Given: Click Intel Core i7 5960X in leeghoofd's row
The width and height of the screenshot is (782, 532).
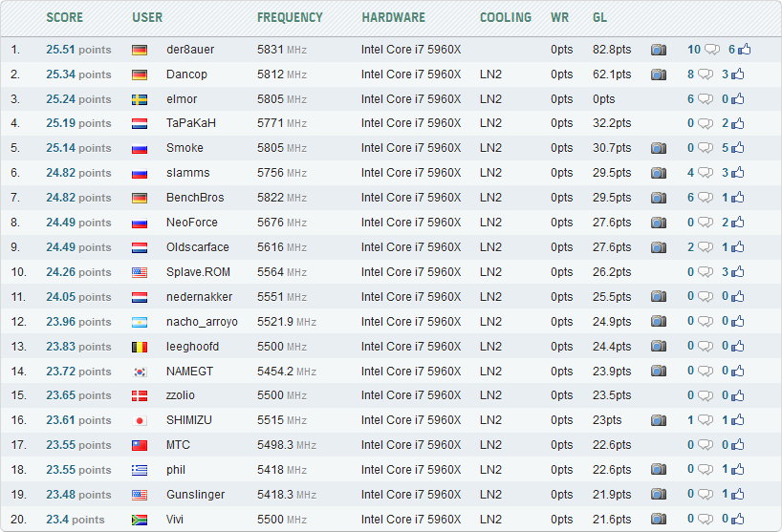Looking at the screenshot, I should pyautogui.click(x=411, y=346).
